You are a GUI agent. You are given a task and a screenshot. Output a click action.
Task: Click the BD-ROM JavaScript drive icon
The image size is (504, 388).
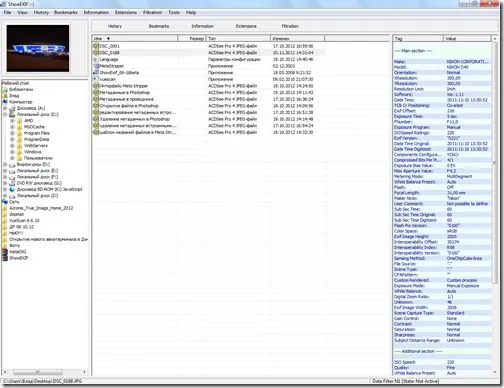(12, 189)
